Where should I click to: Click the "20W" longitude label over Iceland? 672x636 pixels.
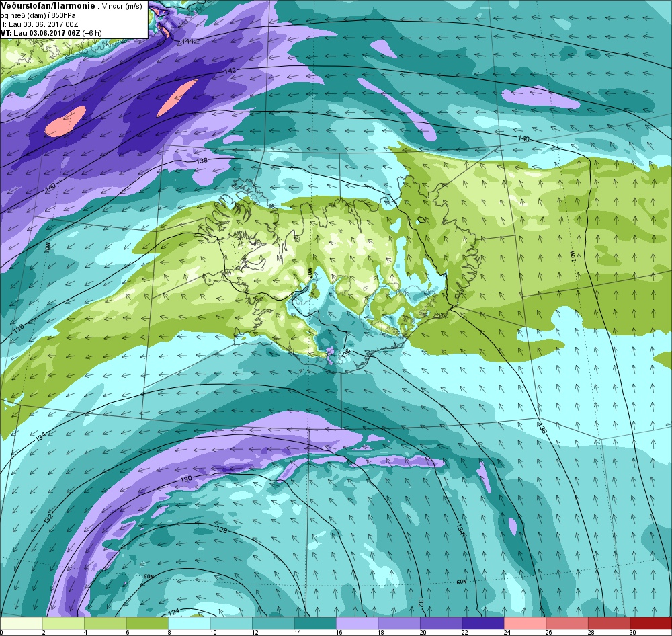(309, 274)
